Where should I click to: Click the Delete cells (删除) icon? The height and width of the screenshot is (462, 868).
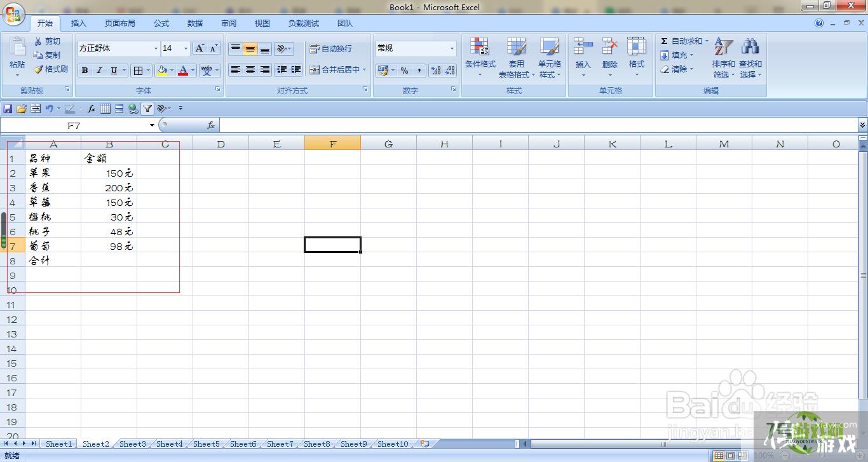(610, 48)
